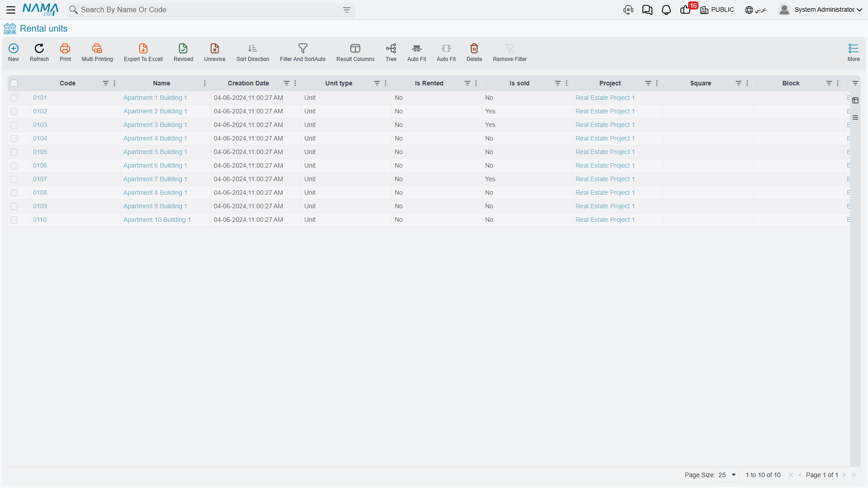
Task: Open the Code column filter
Action: (105, 83)
